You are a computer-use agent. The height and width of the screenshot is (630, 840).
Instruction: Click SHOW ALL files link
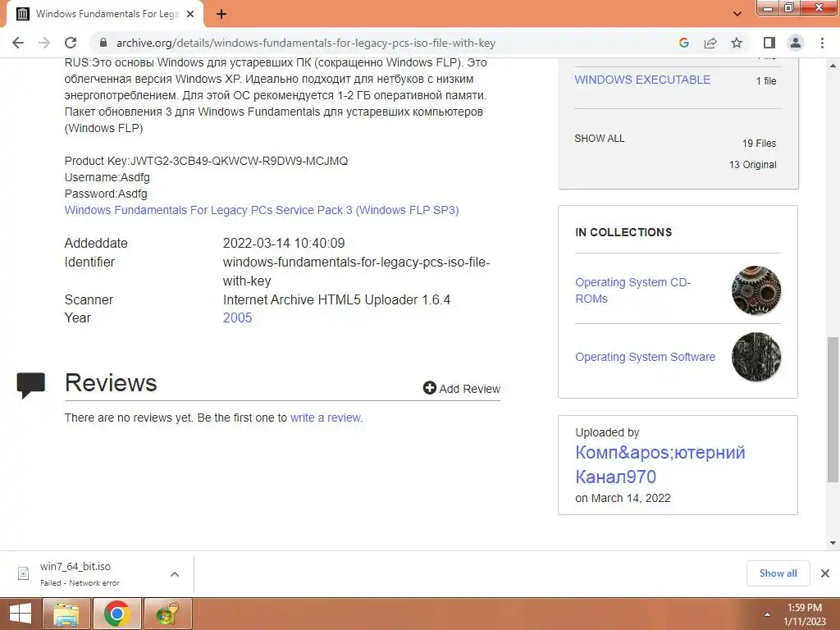coord(599,138)
